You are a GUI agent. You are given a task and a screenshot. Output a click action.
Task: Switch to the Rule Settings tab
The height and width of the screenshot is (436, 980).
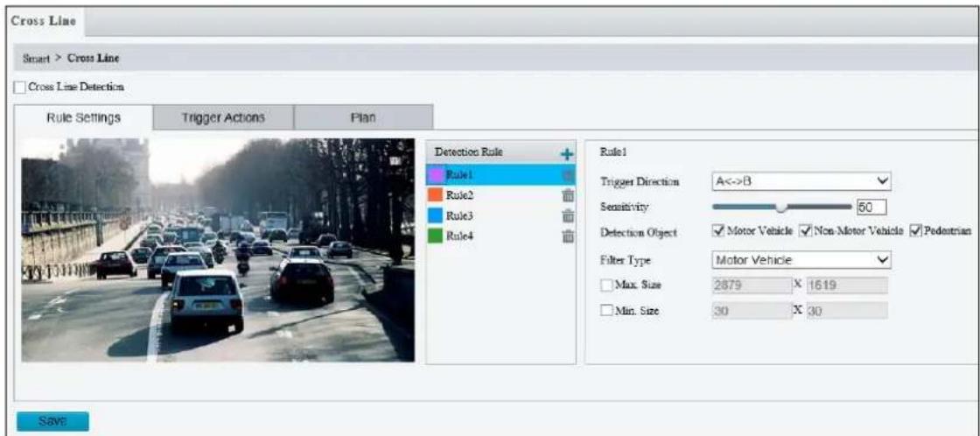tap(83, 117)
